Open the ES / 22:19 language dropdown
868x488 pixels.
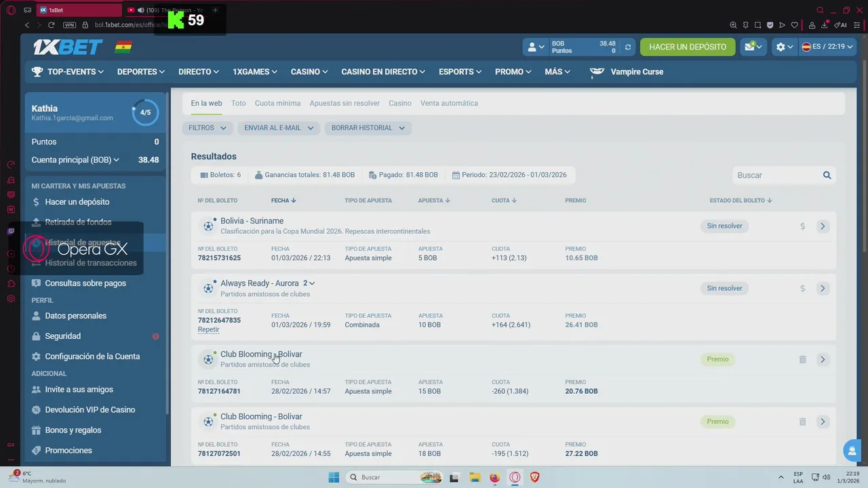coord(827,47)
